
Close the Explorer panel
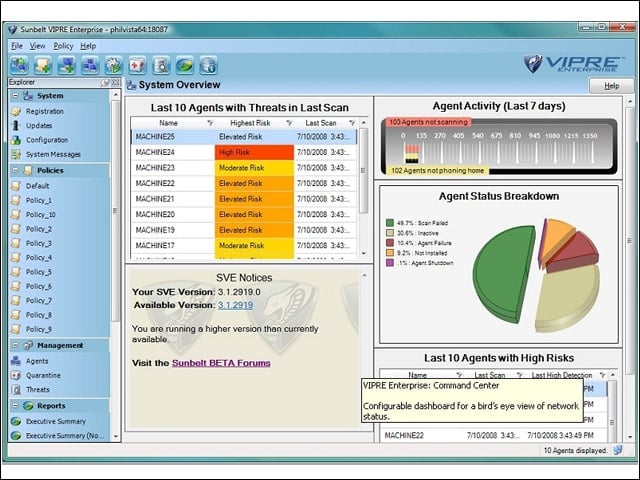point(116,82)
